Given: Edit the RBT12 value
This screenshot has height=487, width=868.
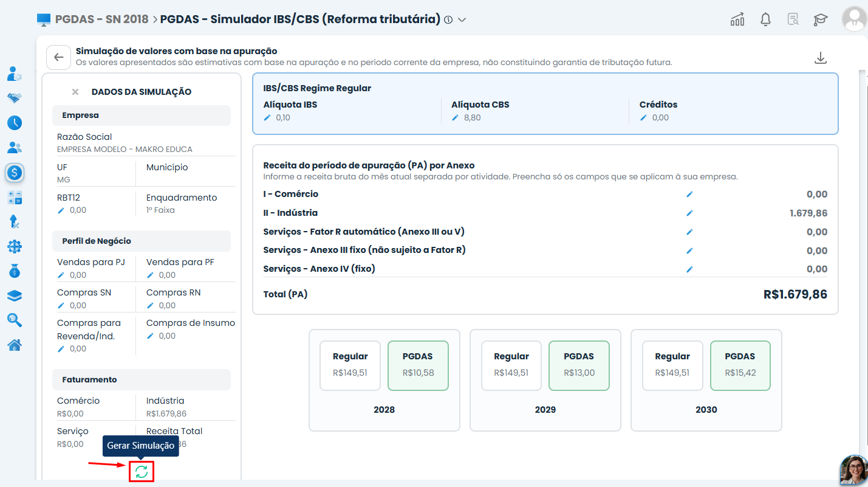Looking at the screenshot, I should click(61, 210).
